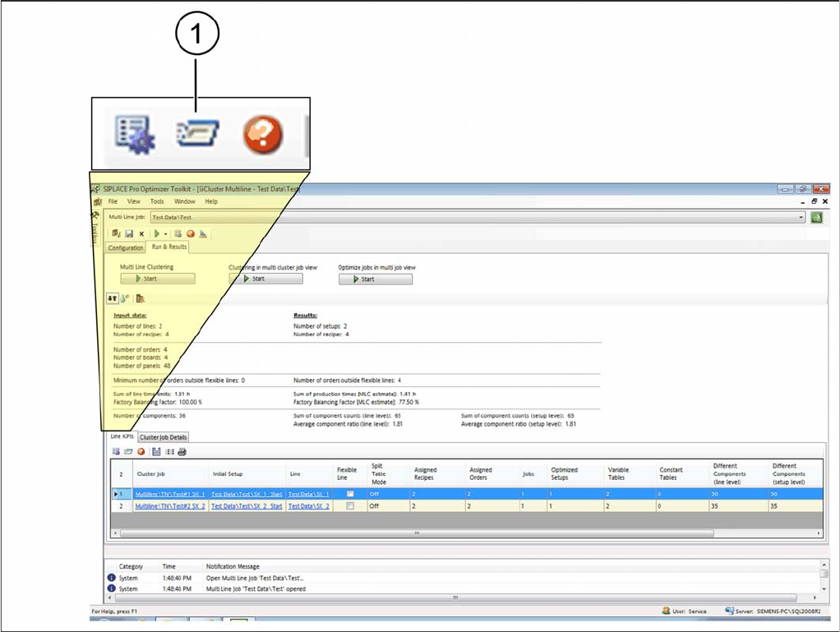Click the Constant Tables column header
This screenshot has height=632, width=840.
(x=682, y=473)
